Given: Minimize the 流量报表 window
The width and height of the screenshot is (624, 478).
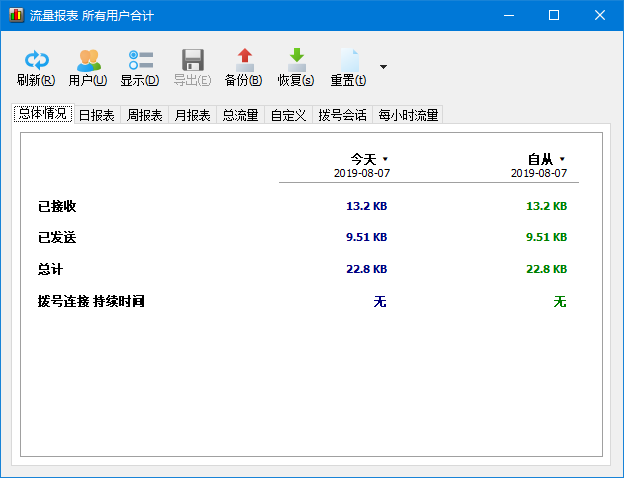Looking at the screenshot, I should (x=509, y=16).
